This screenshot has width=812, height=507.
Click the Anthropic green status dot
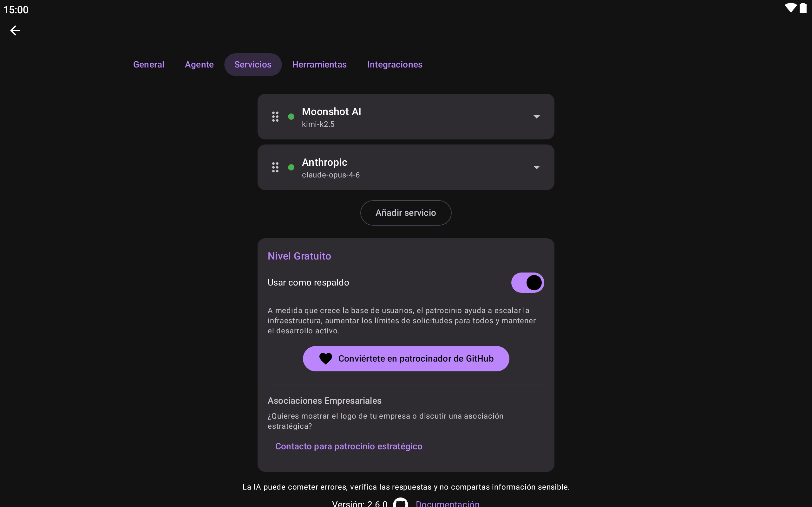[x=291, y=167]
